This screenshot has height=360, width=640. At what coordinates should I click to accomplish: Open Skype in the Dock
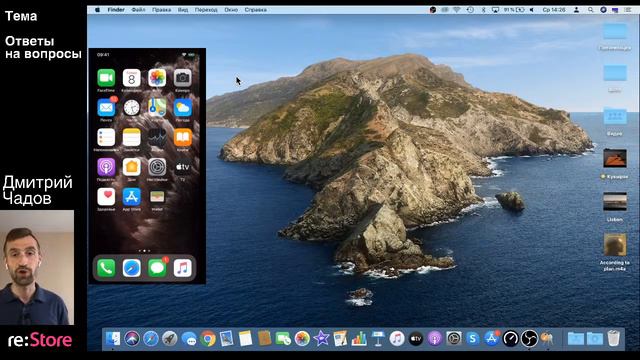click(x=473, y=339)
